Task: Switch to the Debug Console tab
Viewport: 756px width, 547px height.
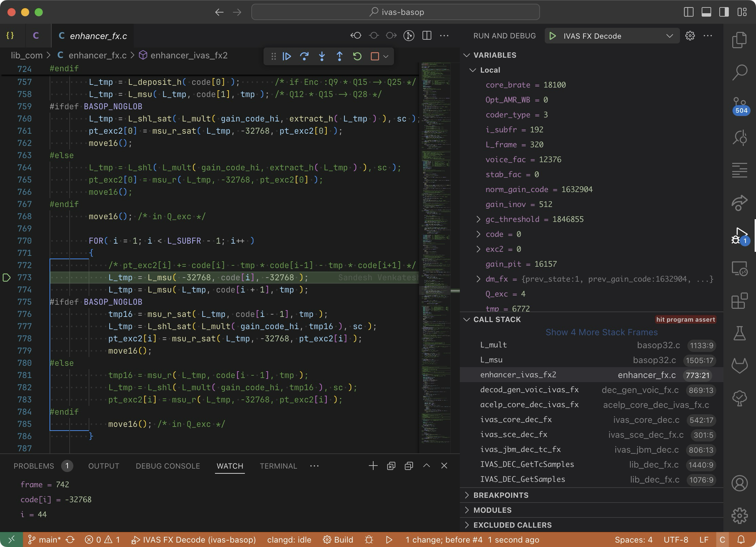Action: (x=168, y=466)
